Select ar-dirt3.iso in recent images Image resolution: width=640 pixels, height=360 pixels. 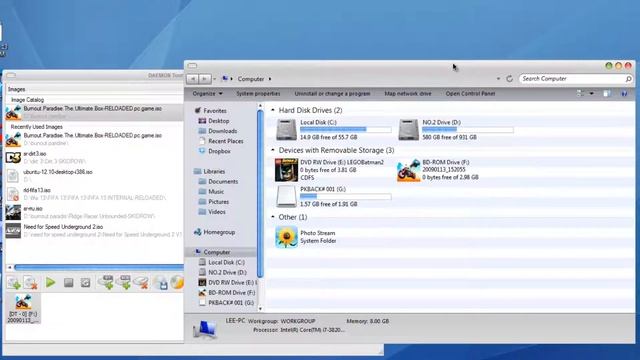click(x=94, y=157)
